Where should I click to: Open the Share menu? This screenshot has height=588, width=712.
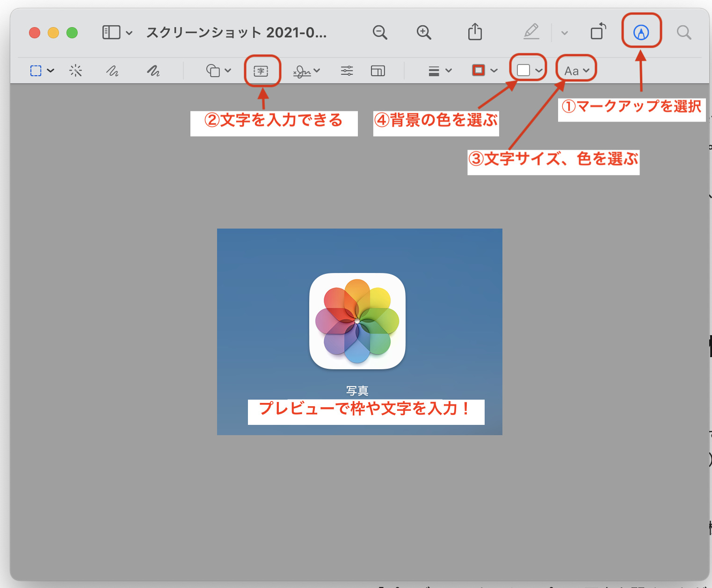475,32
